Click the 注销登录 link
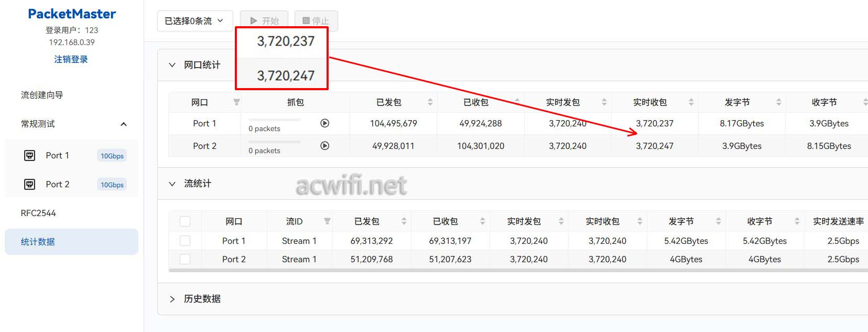The image size is (868, 332). (x=71, y=59)
